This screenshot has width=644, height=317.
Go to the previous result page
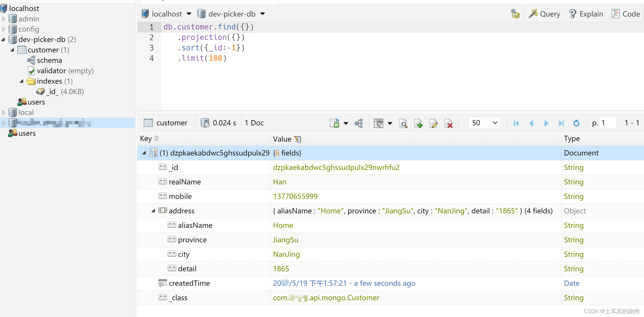(531, 123)
